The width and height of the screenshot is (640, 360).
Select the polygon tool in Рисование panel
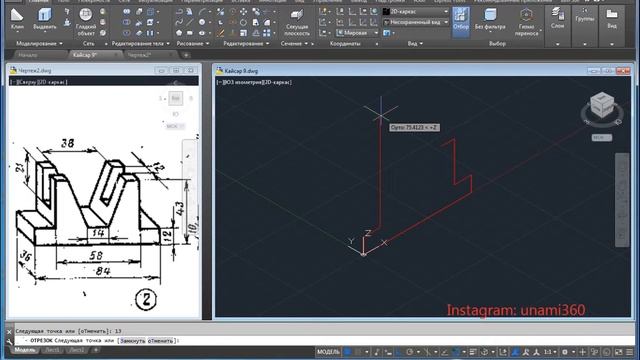179,33
